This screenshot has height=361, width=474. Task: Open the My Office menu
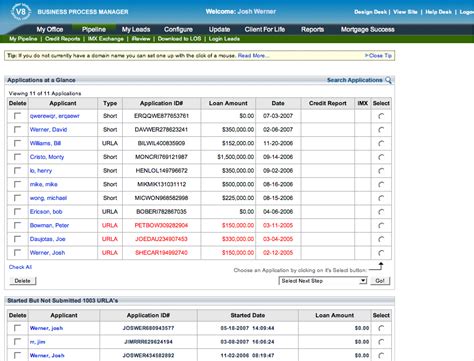pyautogui.click(x=50, y=29)
